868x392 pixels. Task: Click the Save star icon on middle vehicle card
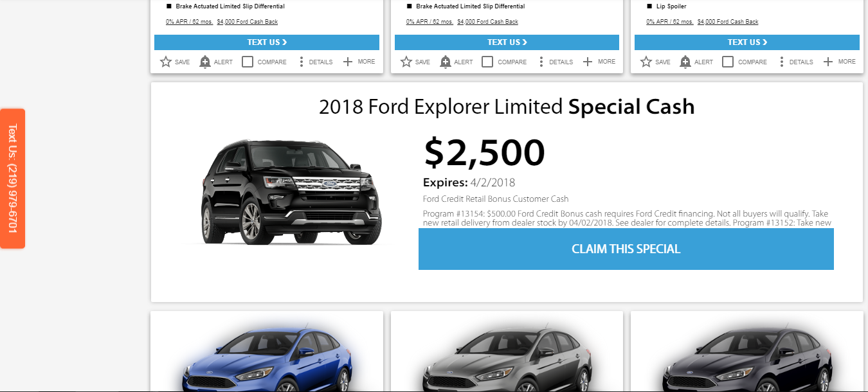tap(406, 62)
